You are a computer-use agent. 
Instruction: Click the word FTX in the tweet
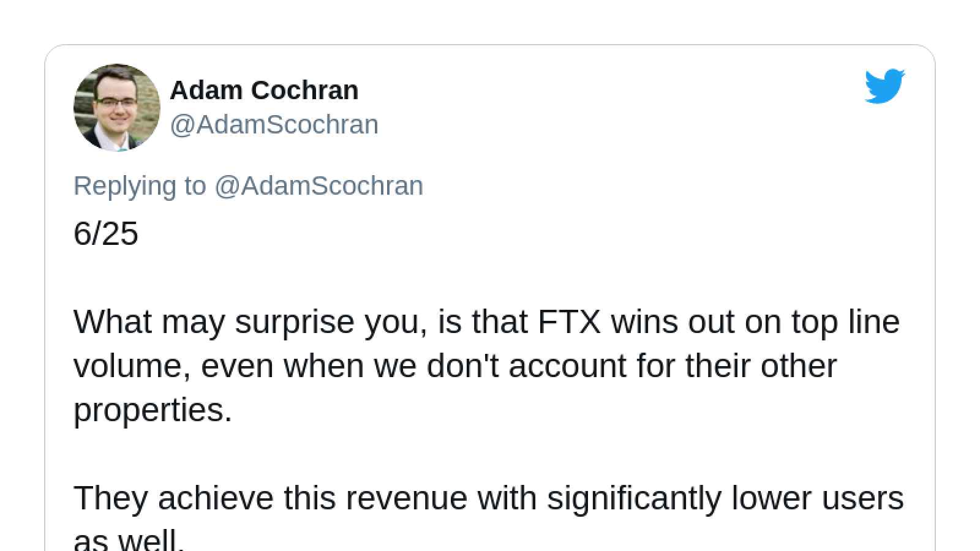569,321
